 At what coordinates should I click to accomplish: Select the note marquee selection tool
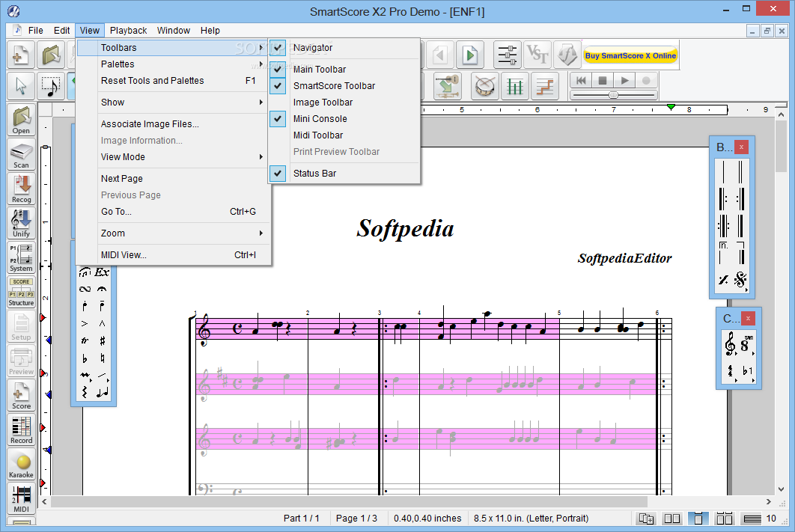pyautogui.click(x=51, y=85)
